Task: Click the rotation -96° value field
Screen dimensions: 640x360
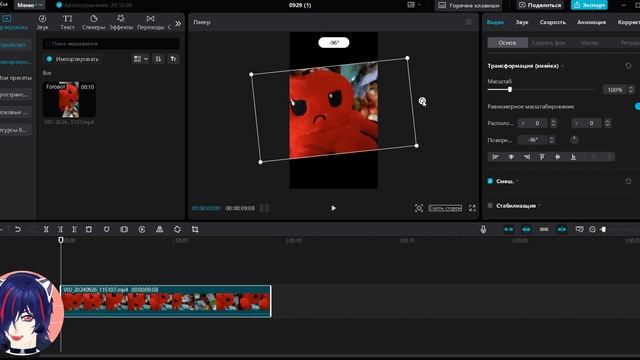Action: pyautogui.click(x=533, y=140)
